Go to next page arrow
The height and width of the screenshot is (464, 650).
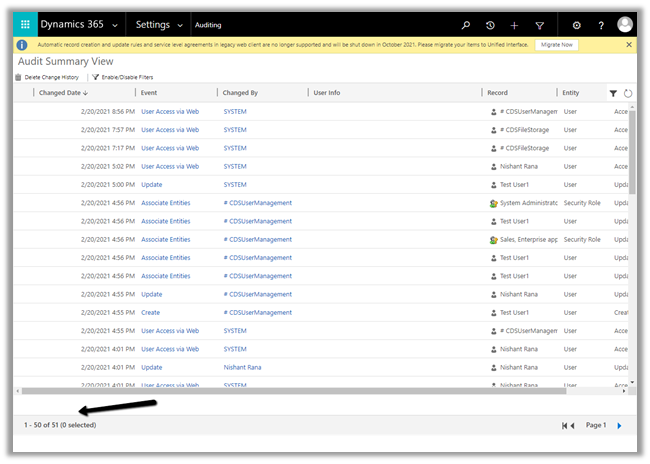click(x=619, y=426)
